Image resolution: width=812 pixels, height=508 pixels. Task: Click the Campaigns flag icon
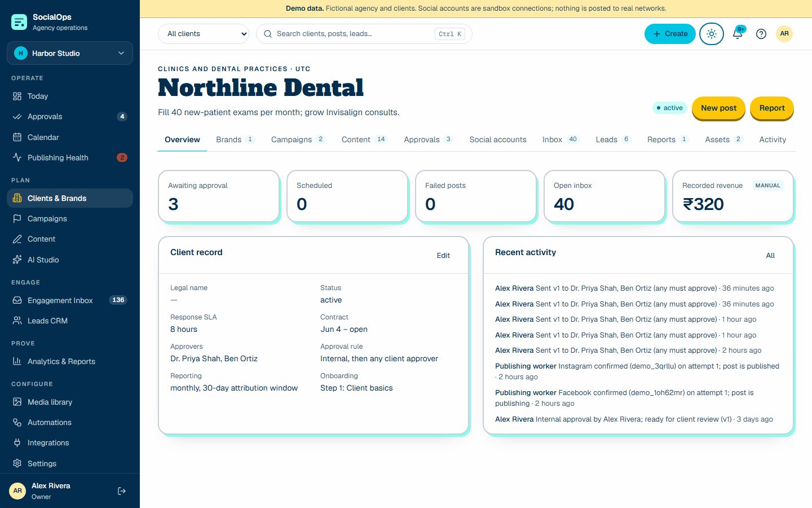[x=17, y=218]
